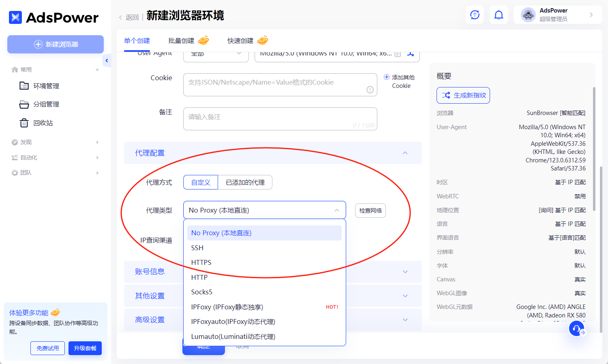Click the 返回 back link
This screenshot has height=364, width=608.
(128, 17)
